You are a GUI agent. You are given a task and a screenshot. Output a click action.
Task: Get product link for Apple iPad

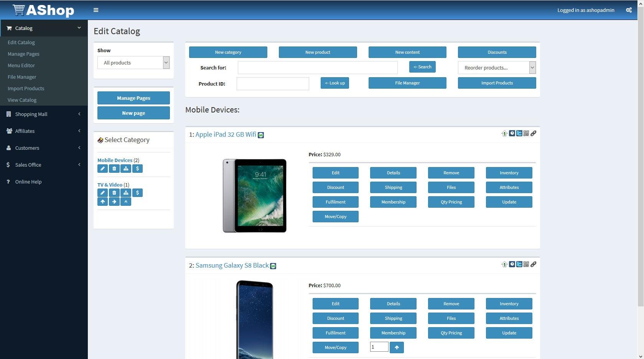(x=534, y=133)
